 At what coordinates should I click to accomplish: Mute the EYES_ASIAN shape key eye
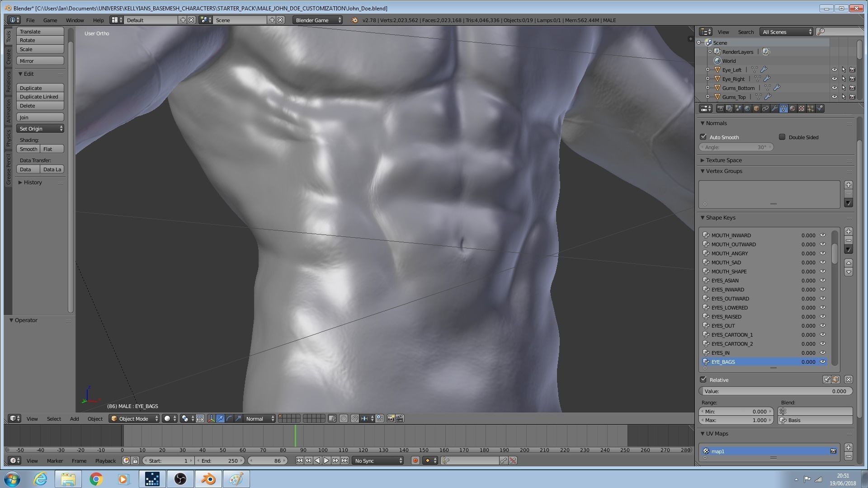click(823, 280)
